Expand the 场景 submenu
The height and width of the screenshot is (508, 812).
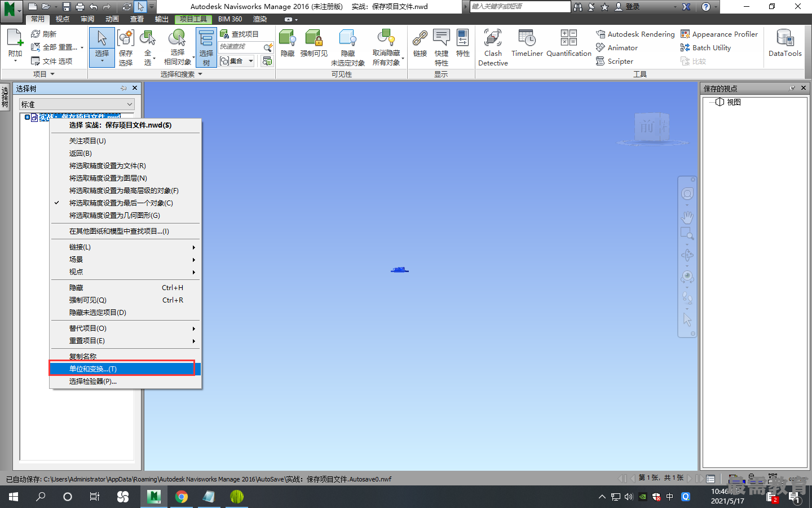[125, 259]
